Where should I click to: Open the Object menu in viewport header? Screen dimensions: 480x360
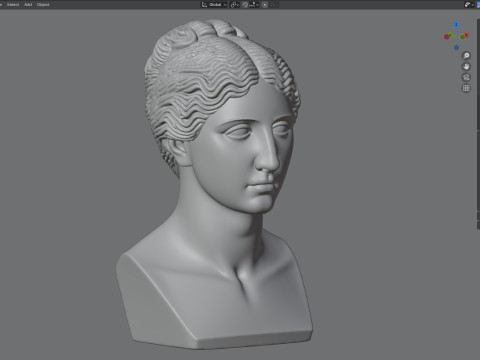coord(43,5)
